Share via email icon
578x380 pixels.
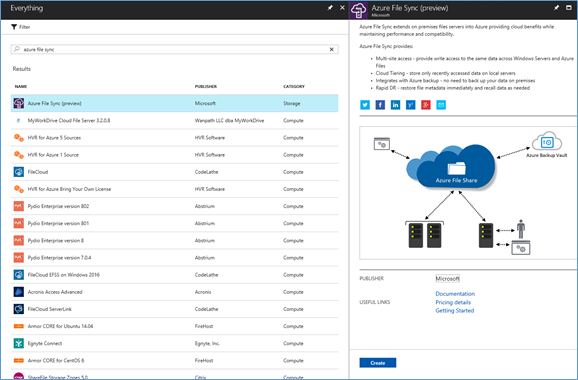[441, 105]
